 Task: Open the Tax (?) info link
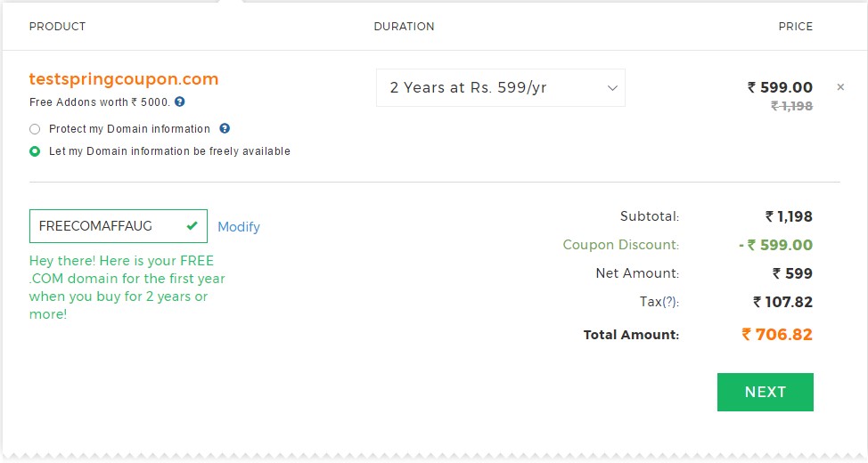tap(669, 302)
